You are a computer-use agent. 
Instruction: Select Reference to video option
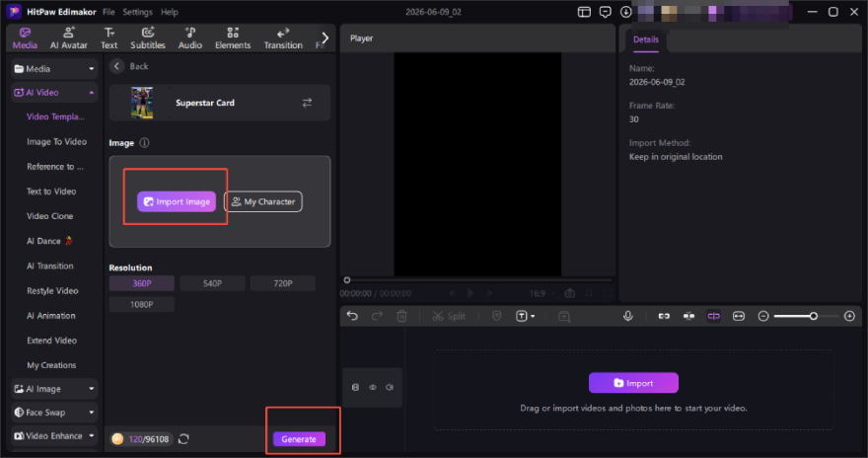click(x=55, y=166)
